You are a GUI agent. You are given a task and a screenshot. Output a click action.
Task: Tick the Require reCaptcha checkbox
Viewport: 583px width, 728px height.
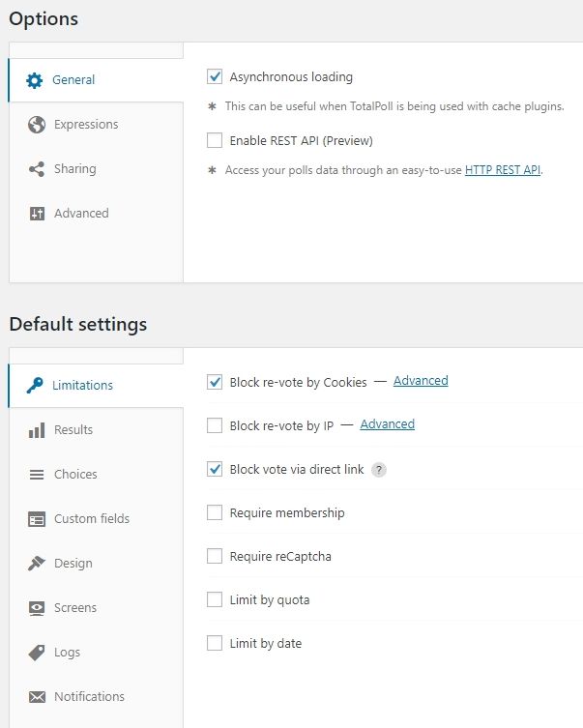coord(215,557)
